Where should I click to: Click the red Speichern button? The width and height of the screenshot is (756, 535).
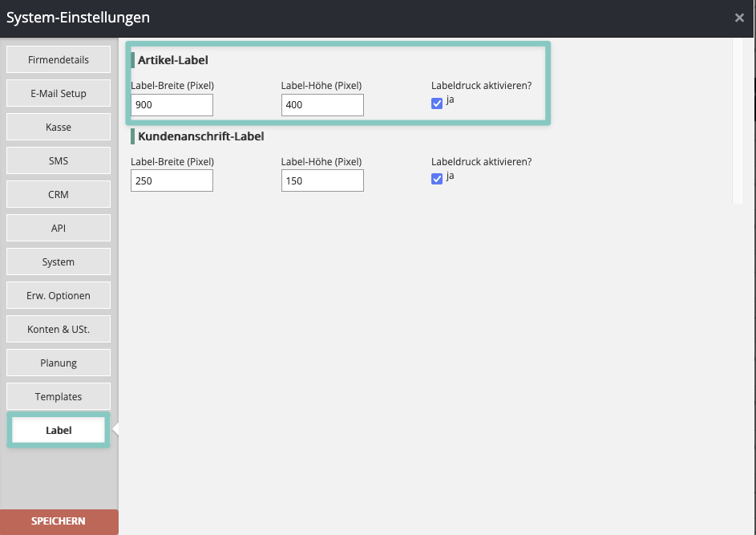(59, 521)
